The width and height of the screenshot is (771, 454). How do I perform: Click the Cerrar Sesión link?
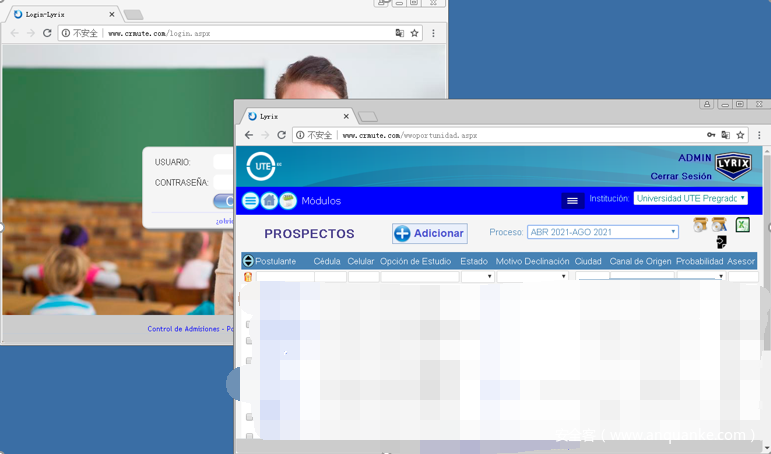(x=681, y=176)
